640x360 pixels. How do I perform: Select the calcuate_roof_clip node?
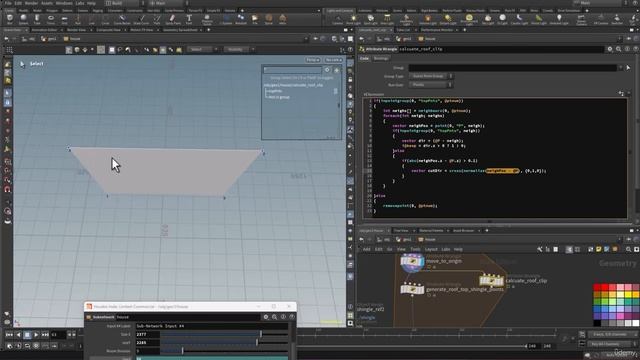pyautogui.click(x=491, y=281)
